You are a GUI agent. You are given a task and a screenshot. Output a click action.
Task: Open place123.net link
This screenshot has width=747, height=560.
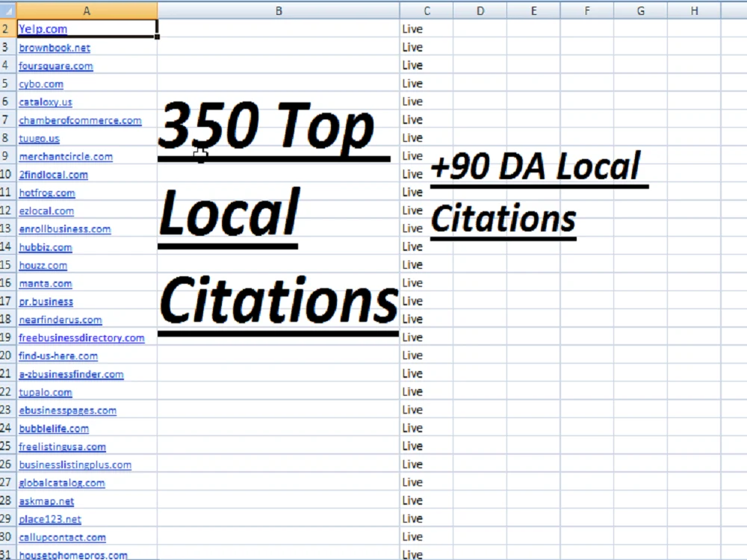click(50, 520)
